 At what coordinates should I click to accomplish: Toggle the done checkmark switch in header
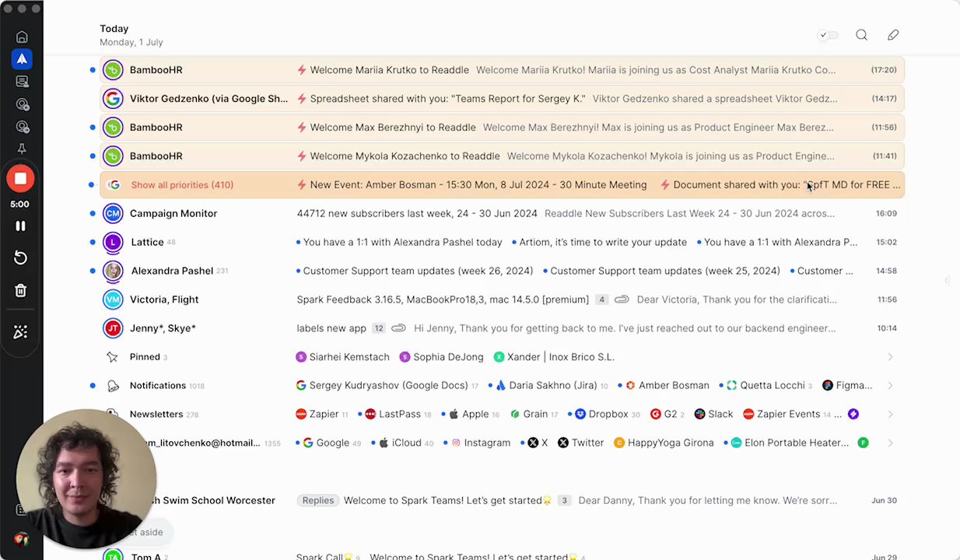pos(828,35)
